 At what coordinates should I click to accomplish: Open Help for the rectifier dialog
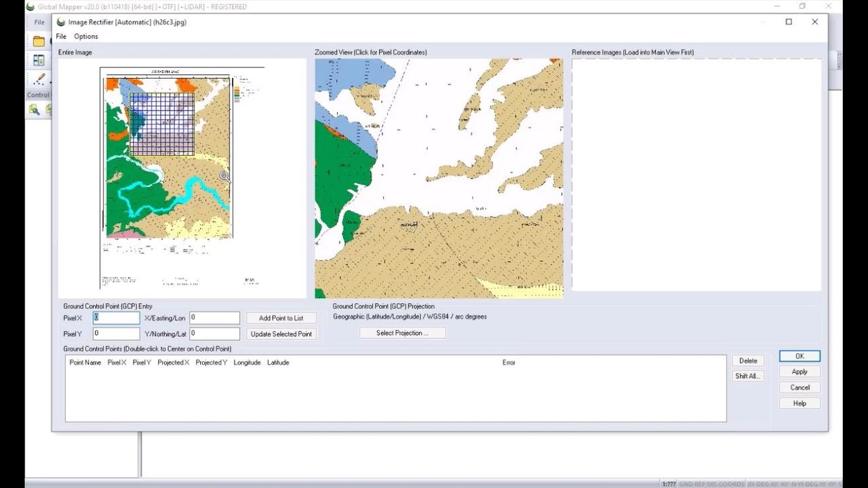800,403
